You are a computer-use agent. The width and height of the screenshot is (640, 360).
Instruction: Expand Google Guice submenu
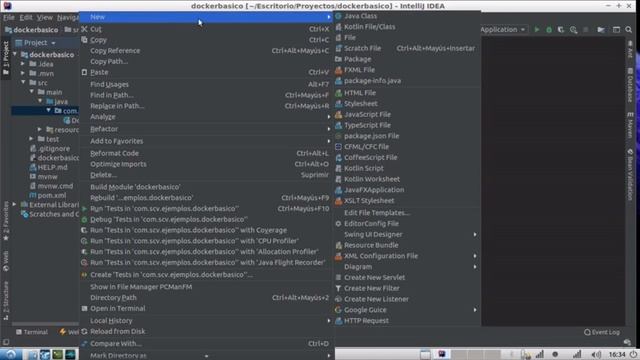point(407,310)
